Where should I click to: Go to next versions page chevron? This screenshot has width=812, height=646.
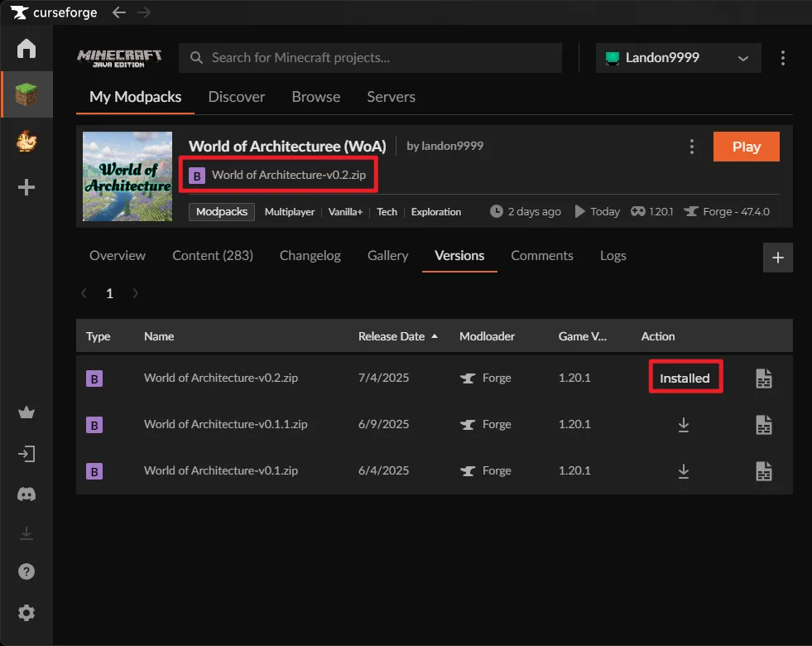click(x=135, y=293)
